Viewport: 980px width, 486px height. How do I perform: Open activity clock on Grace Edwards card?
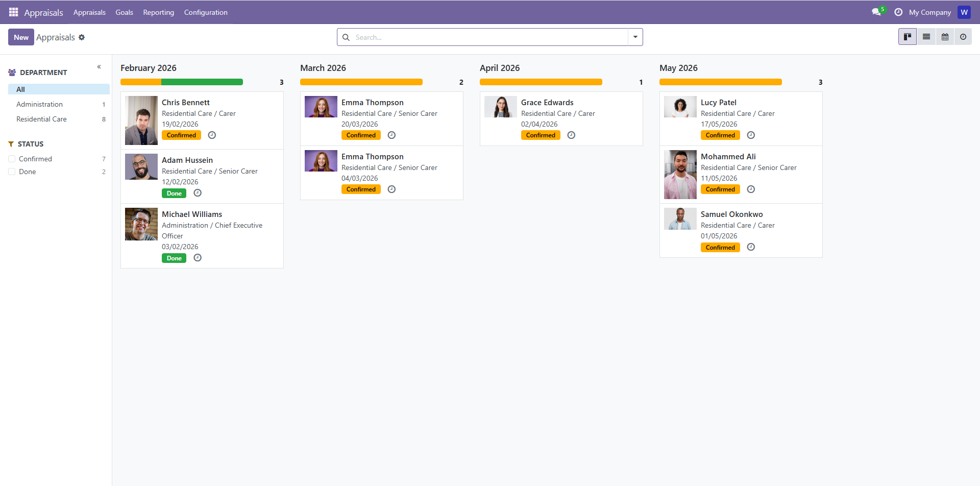pos(571,135)
